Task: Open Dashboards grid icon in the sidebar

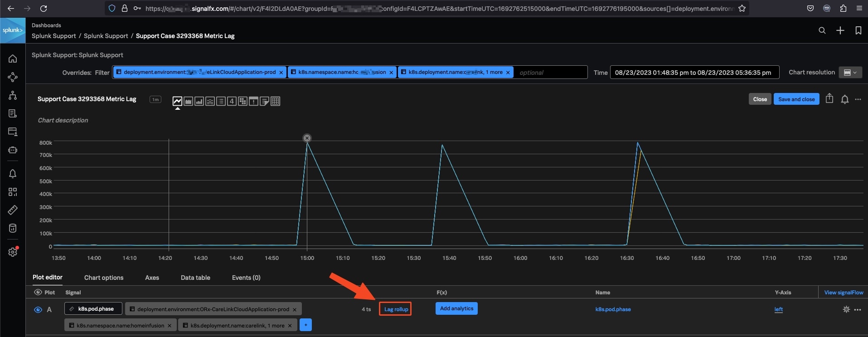Action: click(13, 192)
